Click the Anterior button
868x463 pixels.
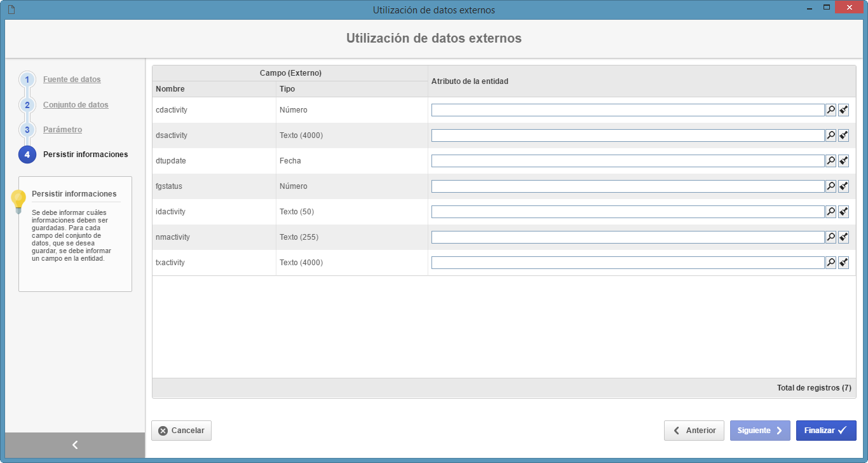point(694,431)
